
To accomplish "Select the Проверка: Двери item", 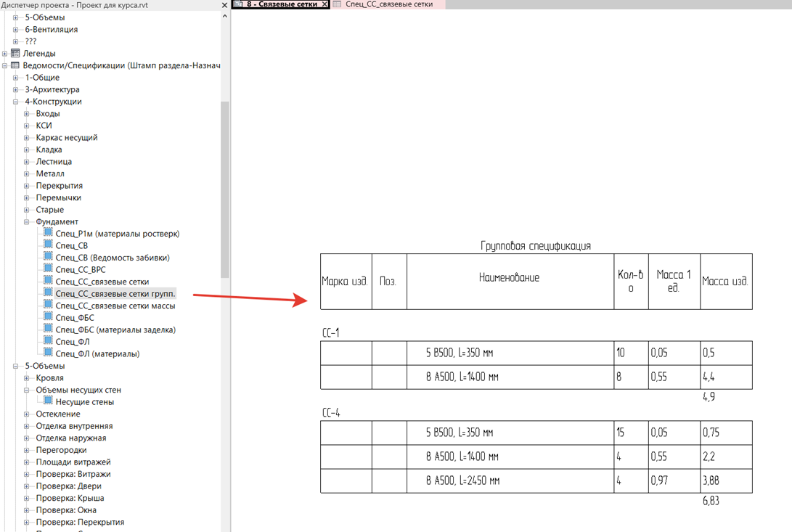I will point(68,486).
